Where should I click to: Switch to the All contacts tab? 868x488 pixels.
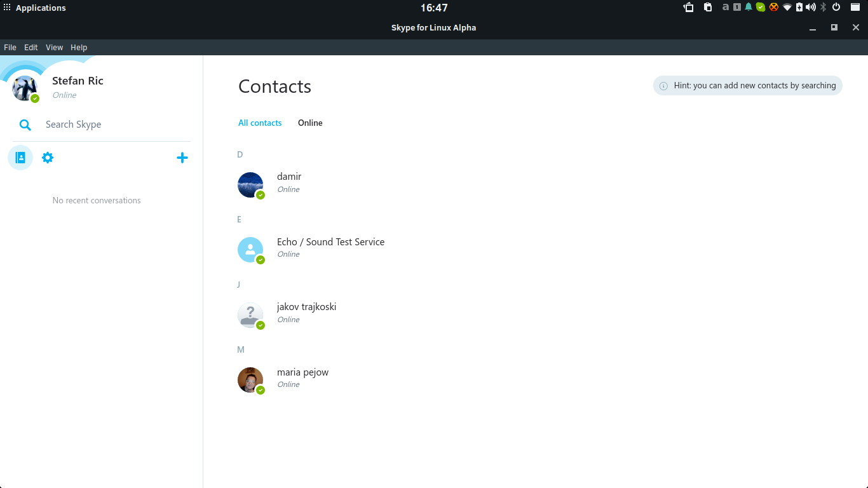260,123
